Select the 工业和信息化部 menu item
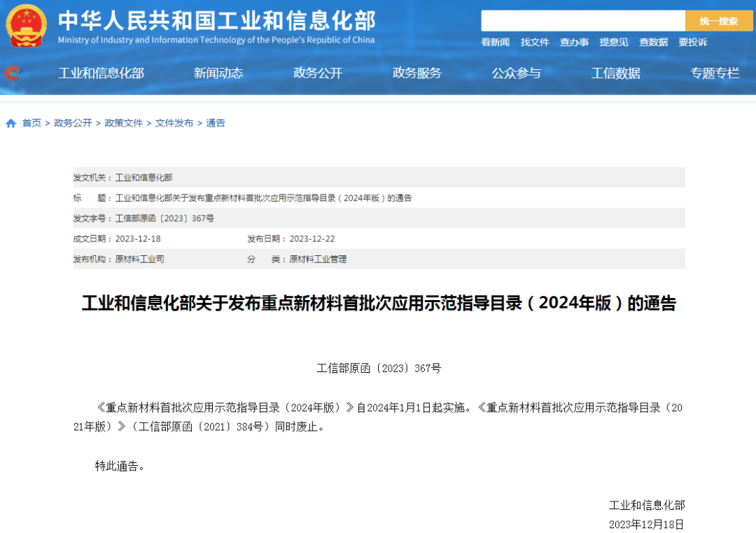The width and height of the screenshot is (756, 533). pyautogui.click(x=101, y=73)
